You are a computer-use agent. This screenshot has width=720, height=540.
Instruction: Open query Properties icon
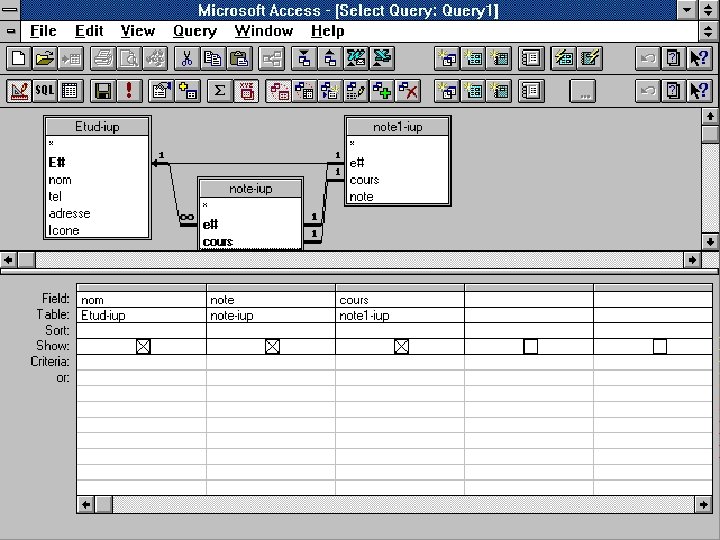pyautogui.click(x=161, y=90)
